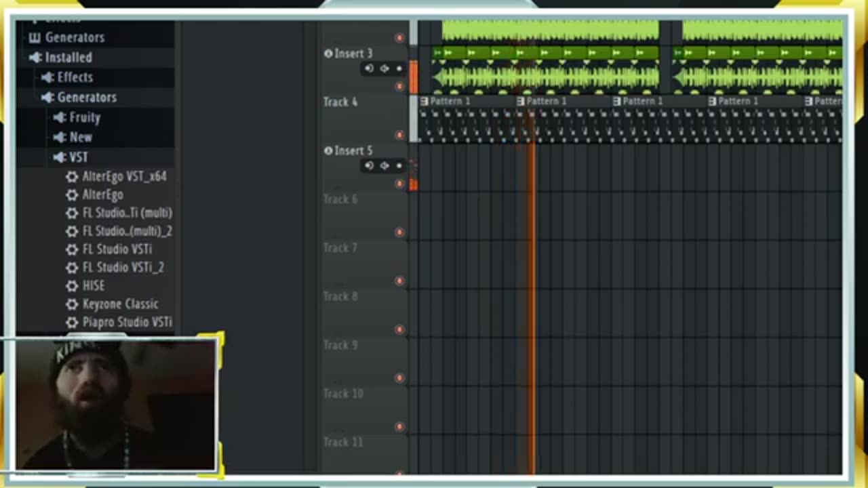Click the gear icon beside AlterEgo VST_x64
This screenshot has width=868, height=488.
(72, 177)
